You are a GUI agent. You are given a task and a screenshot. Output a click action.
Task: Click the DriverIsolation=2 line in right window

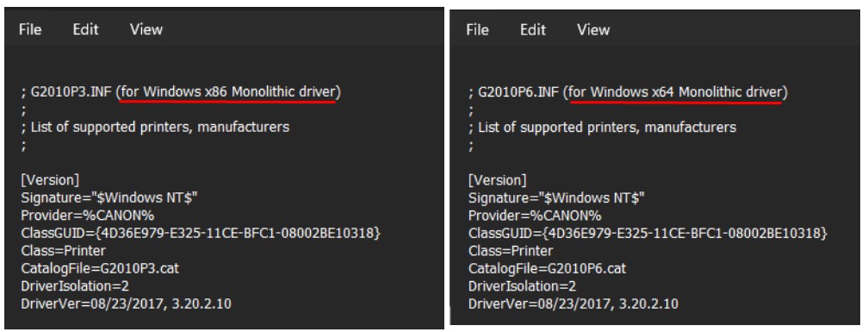click(x=522, y=286)
